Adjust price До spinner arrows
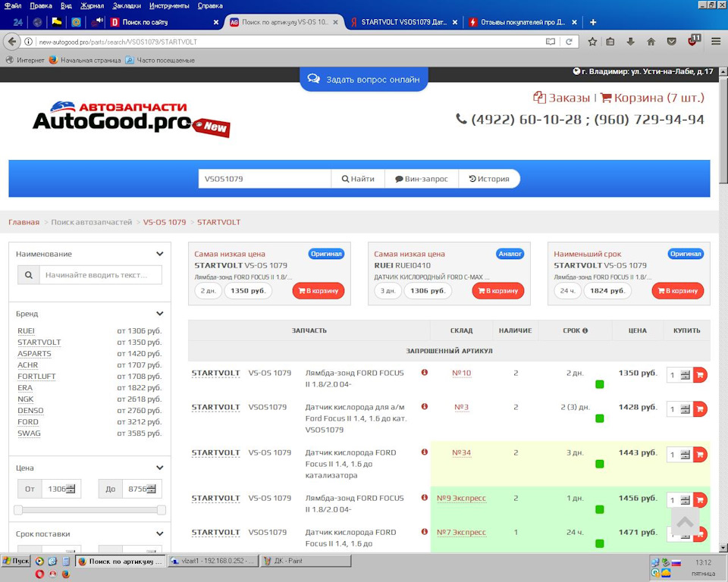Viewport: 728px width, 582px height. (152, 489)
